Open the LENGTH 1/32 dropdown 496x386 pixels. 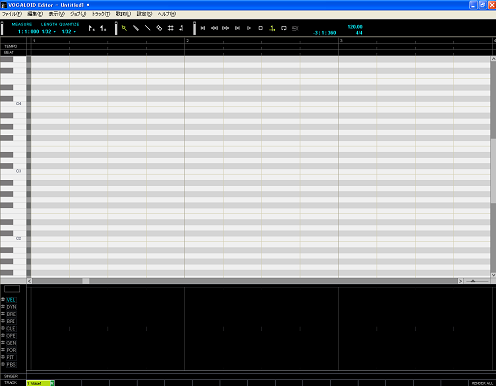point(49,31)
